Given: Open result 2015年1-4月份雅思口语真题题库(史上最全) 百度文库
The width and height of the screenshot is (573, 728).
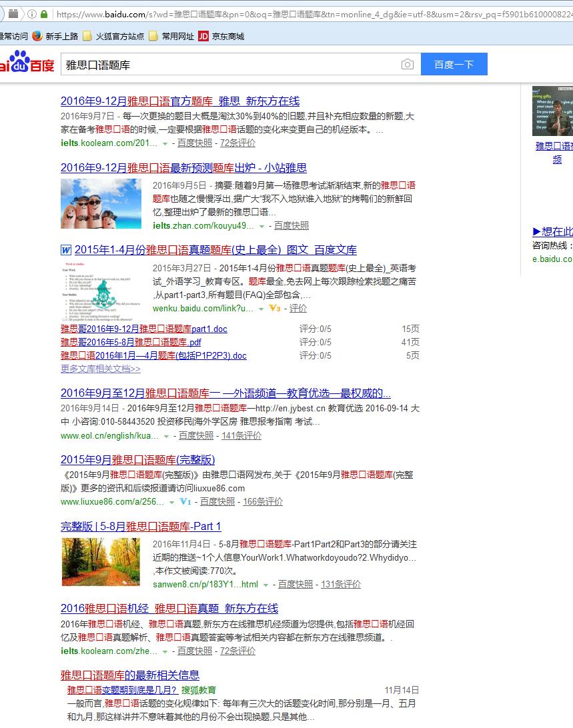Looking at the screenshot, I should [x=215, y=250].
